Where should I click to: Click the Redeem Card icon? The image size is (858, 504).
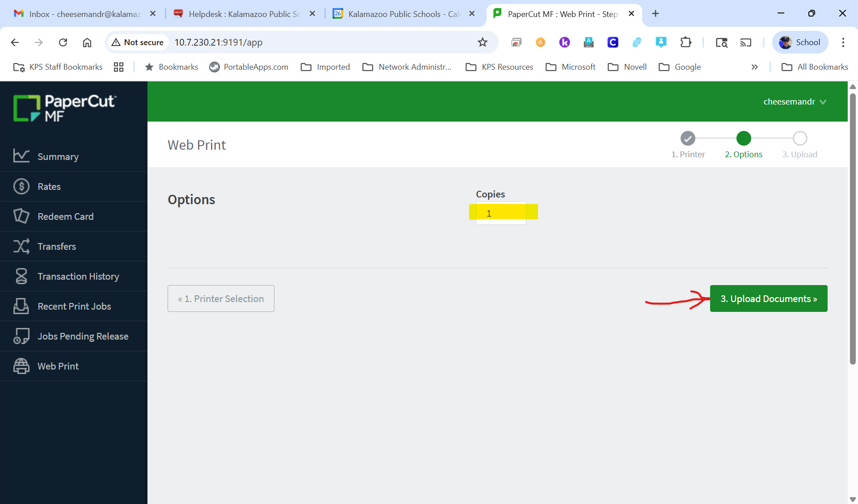tap(21, 216)
